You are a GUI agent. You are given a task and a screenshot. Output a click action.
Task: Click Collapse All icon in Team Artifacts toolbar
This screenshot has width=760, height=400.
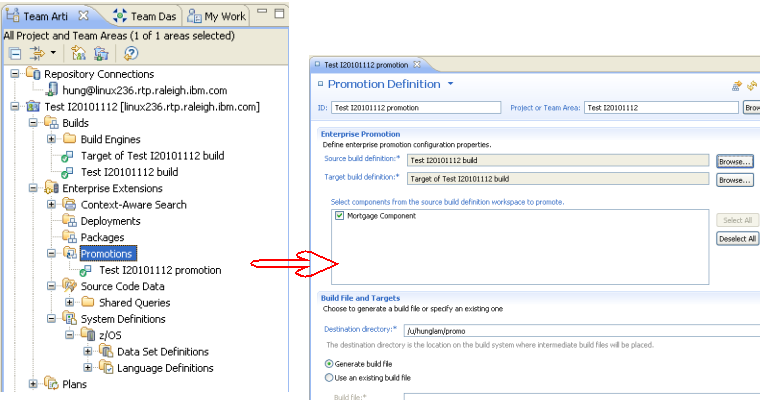point(15,53)
